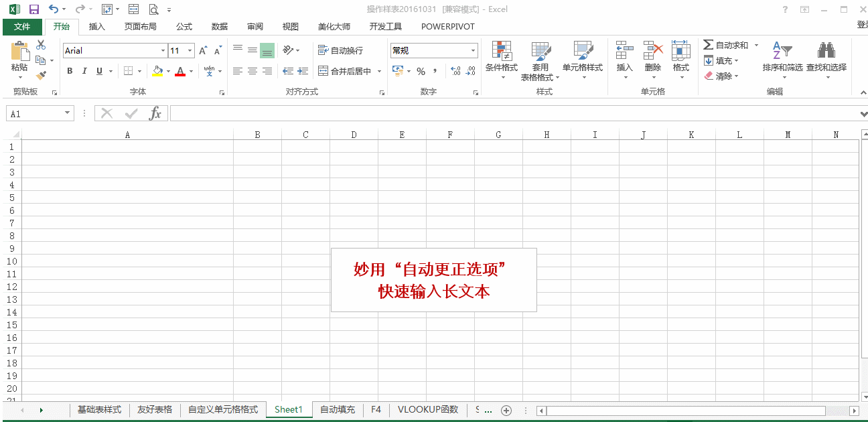Toggle italic formatting
This screenshot has height=422, width=868.
[x=85, y=71]
